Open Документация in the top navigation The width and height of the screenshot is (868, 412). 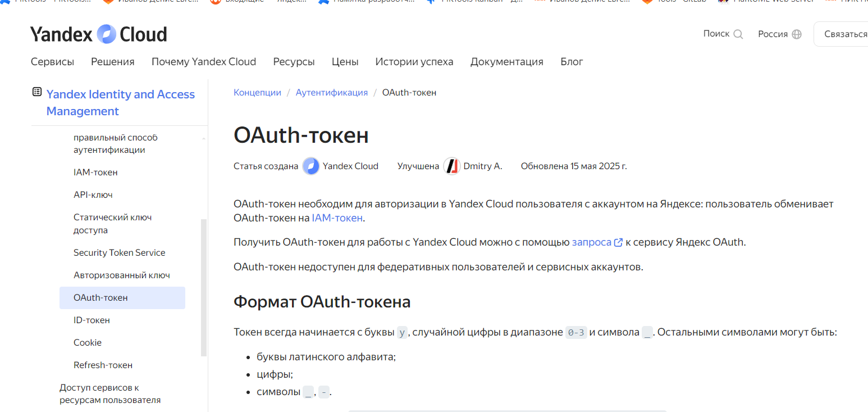pos(507,62)
